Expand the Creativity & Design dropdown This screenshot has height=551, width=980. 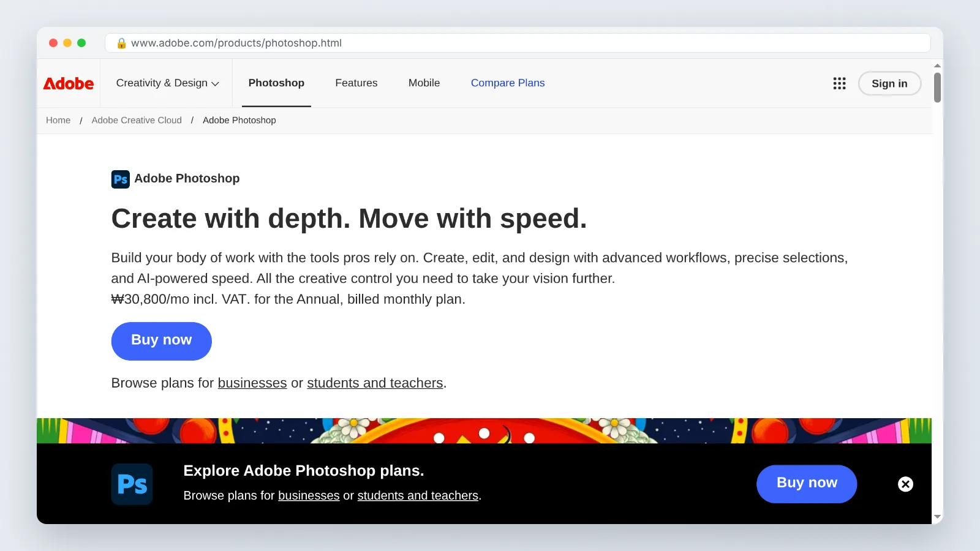click(x=167, y=83)
